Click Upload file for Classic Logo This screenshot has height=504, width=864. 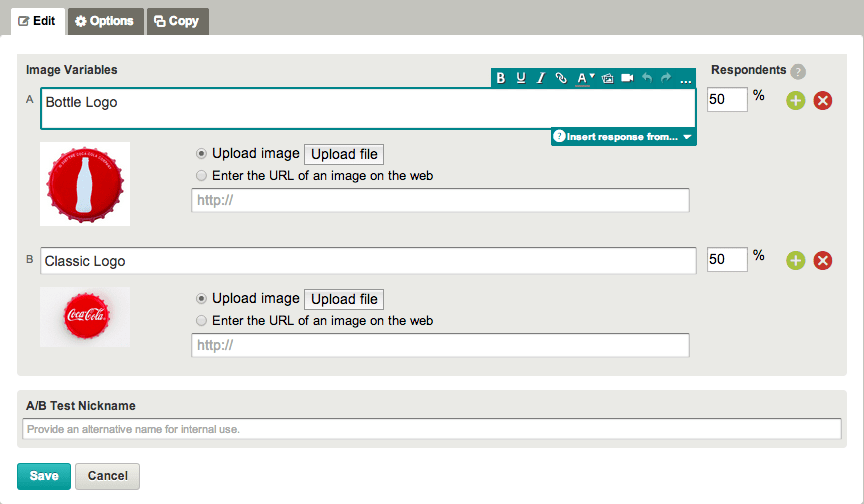pos(343,299)
